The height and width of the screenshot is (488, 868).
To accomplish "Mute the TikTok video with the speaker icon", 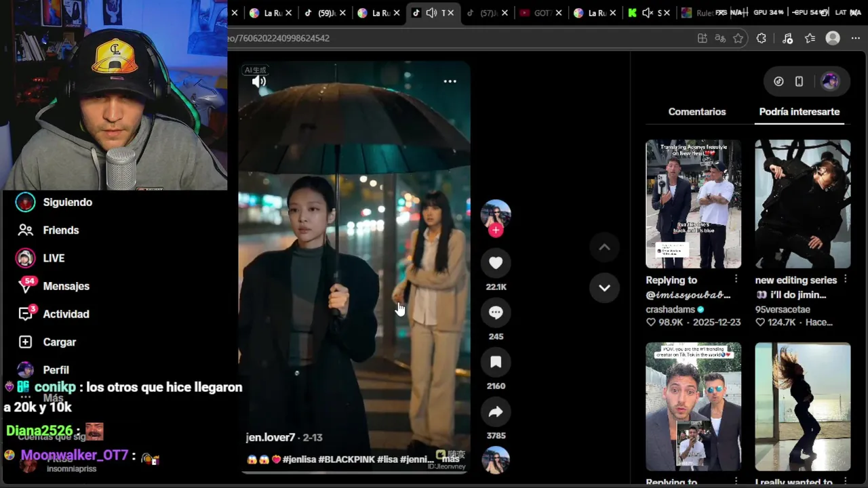I will pyautogui.click(x=259, y=82).
